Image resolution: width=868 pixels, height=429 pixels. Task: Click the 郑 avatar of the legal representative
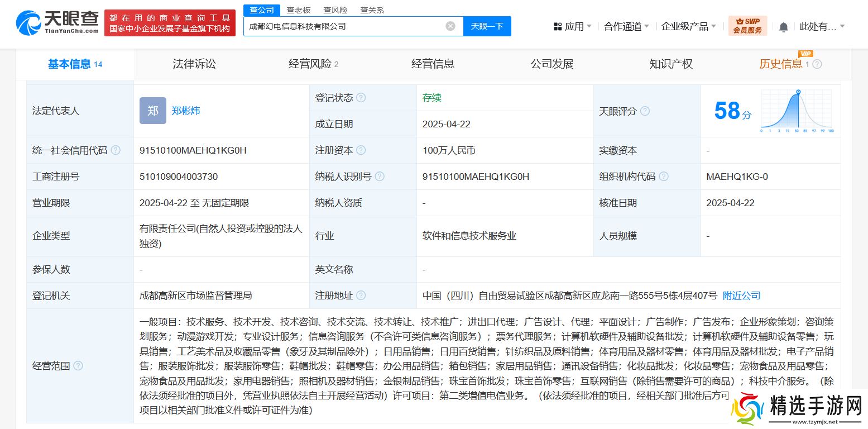(153, 111)
